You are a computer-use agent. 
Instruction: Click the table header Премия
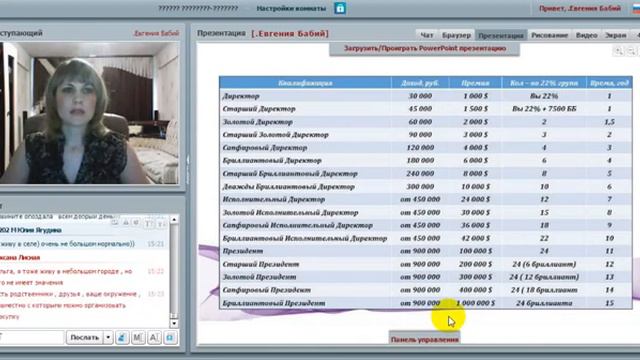[x=475, y=83]
